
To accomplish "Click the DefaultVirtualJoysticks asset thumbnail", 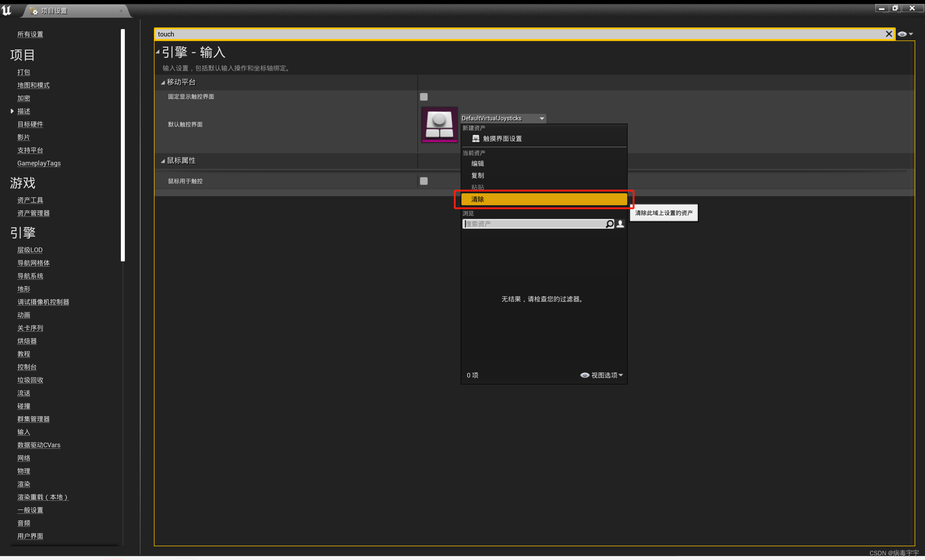I will pos(439,124).
